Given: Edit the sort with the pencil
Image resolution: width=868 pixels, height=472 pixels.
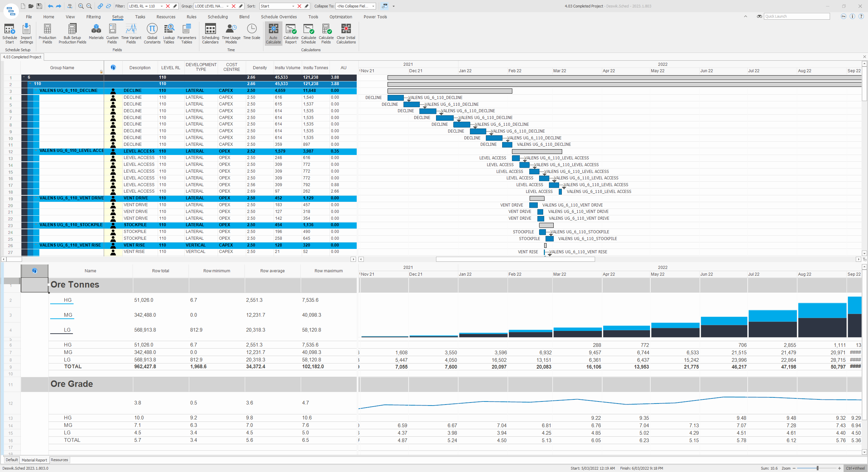Looking at the screenshot, I should (307, 6).
